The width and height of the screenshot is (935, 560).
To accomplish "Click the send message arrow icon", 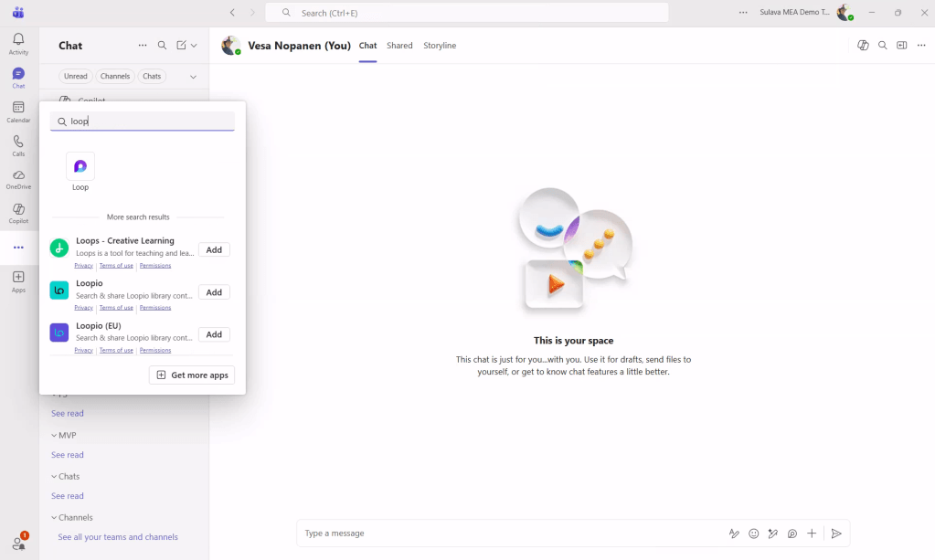I will coord(836,534).
